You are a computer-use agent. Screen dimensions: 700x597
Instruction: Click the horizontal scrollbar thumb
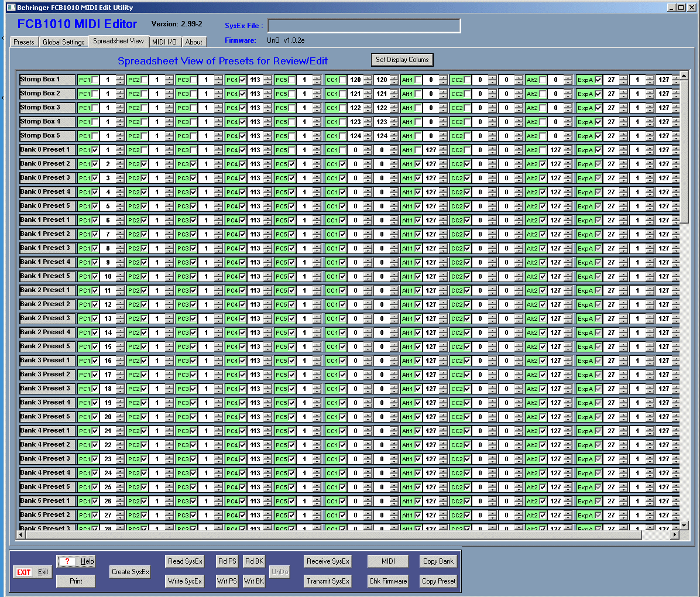(x=333, y=534)
